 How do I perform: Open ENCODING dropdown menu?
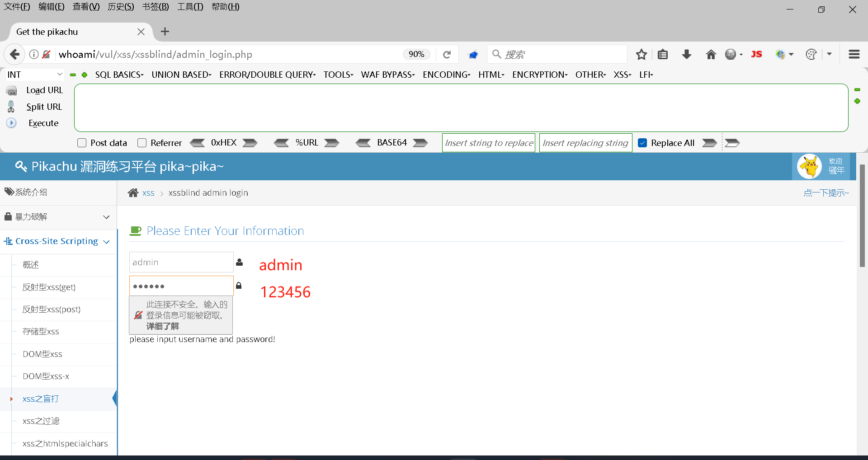pos(447,75)
